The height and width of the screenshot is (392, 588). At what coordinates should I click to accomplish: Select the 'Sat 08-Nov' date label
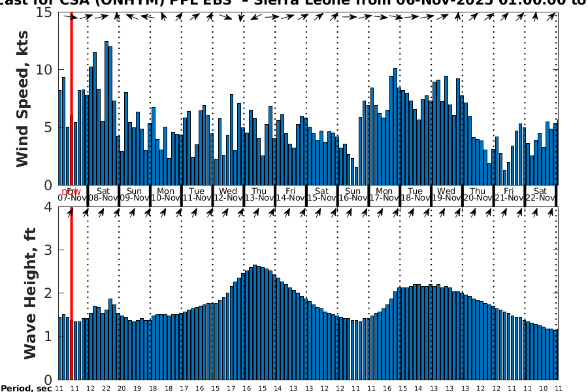[x=103, y=194]
